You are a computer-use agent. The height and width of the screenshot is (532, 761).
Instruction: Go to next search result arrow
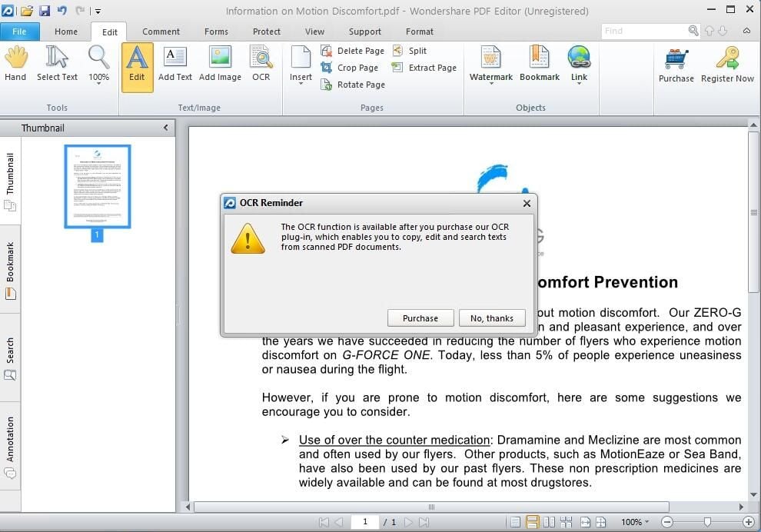(723, 31)
